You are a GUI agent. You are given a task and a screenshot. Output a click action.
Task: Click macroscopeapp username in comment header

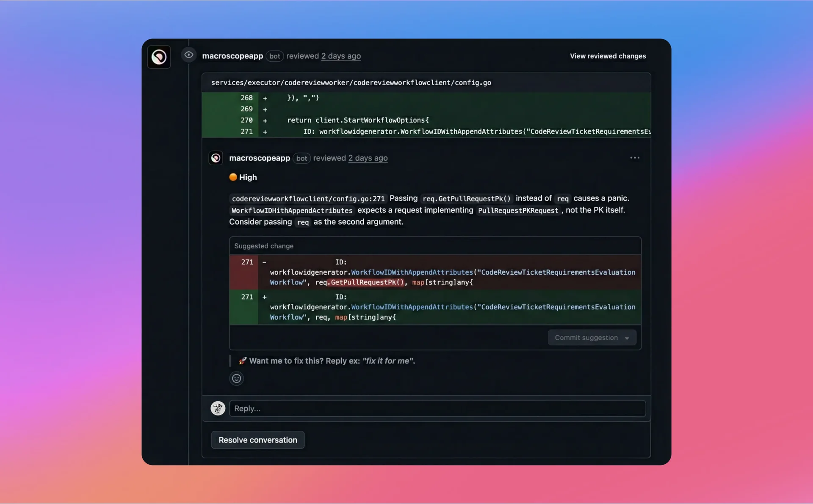click(x=260, y=158)
